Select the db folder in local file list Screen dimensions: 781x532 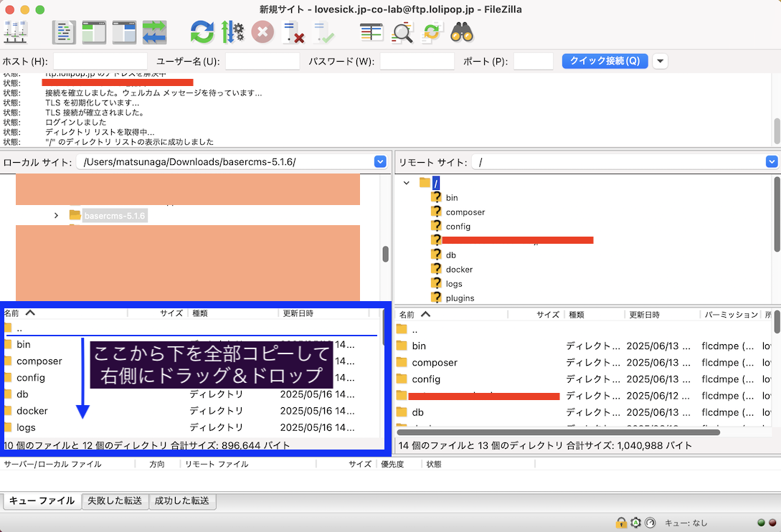(22, 394)
